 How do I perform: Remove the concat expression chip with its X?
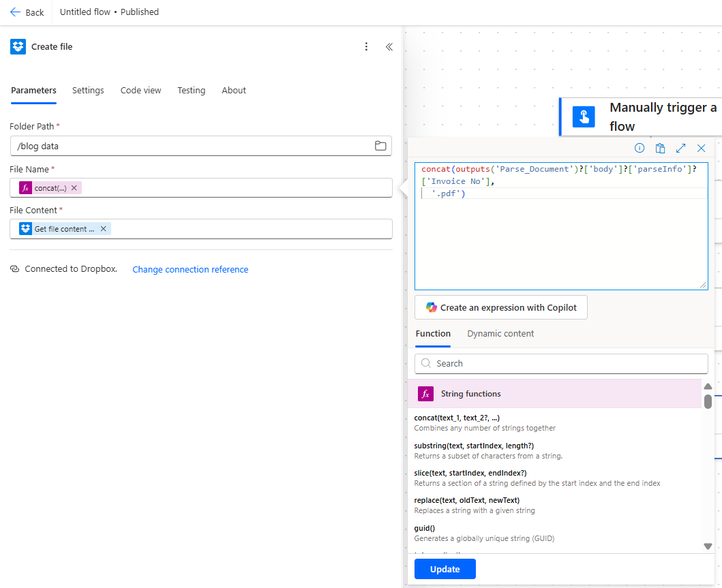[74, 187]
